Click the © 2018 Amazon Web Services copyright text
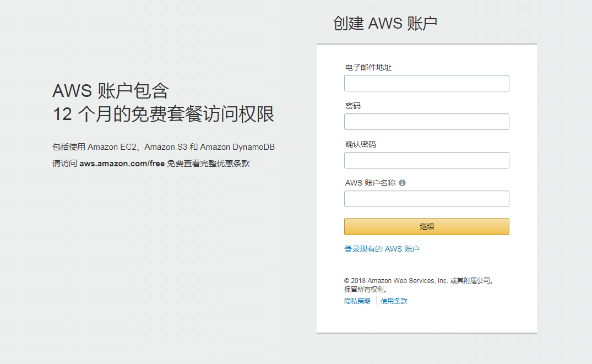The height and width of the screenshot is (364, 592). point(419,280)
